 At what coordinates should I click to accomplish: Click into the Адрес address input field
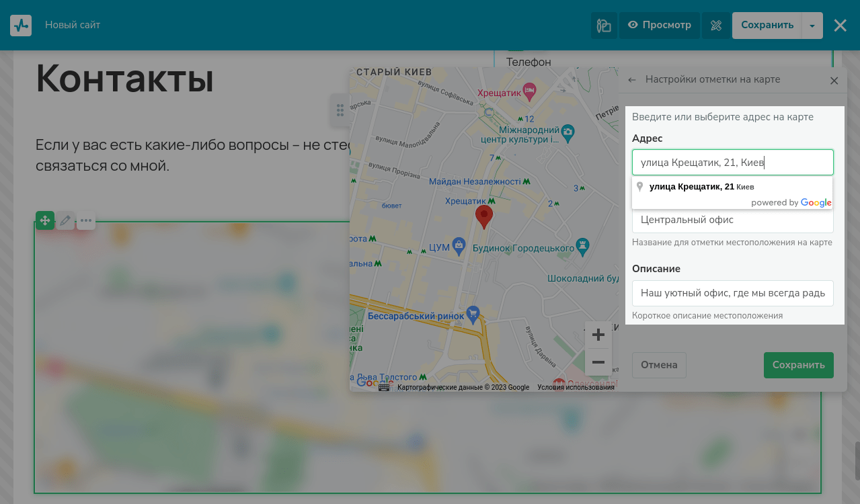(732, 163)
